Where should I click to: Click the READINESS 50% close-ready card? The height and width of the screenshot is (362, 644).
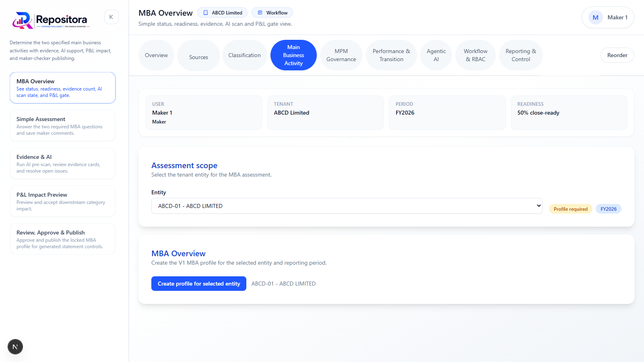[x=569, y=113]
